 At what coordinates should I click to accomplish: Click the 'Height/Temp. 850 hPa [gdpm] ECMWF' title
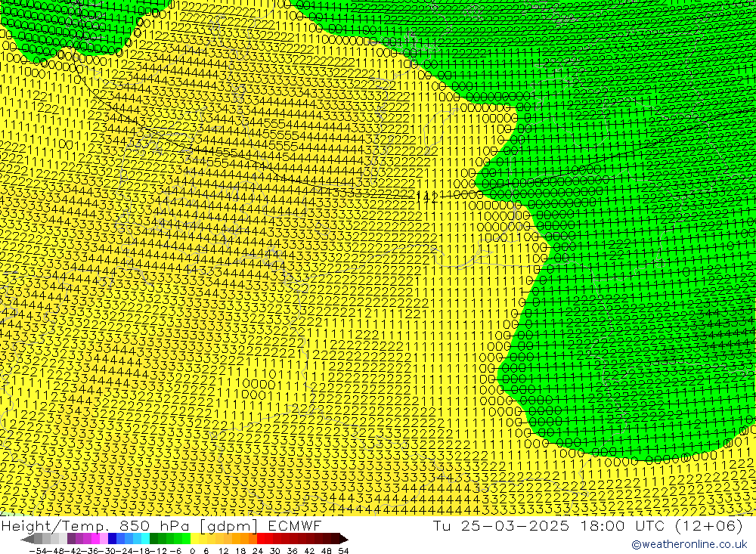tap(161, 525)
